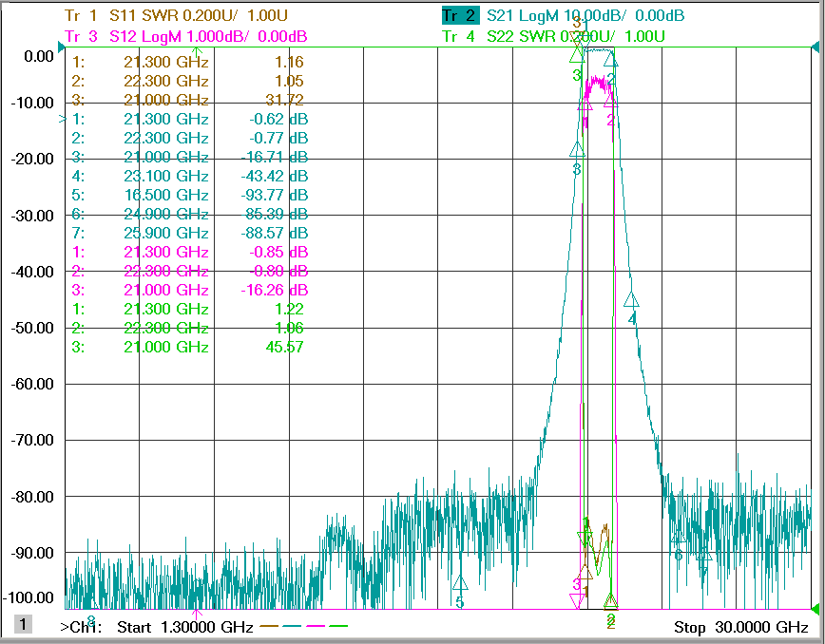The height and width of the screenshot is (644, 825).
Task: Click S21 marker 4 readout 23.100 GHz
Action: click(x=166, y=176)
